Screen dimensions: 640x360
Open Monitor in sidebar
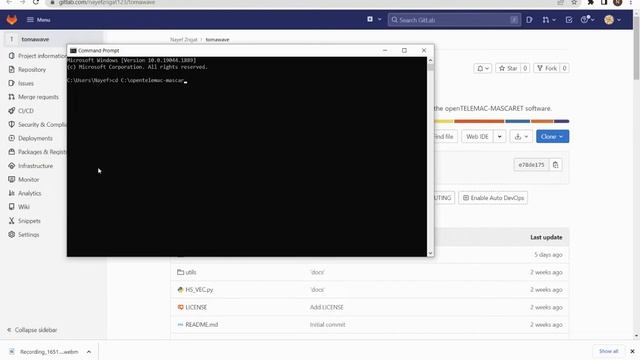(29, 180)
